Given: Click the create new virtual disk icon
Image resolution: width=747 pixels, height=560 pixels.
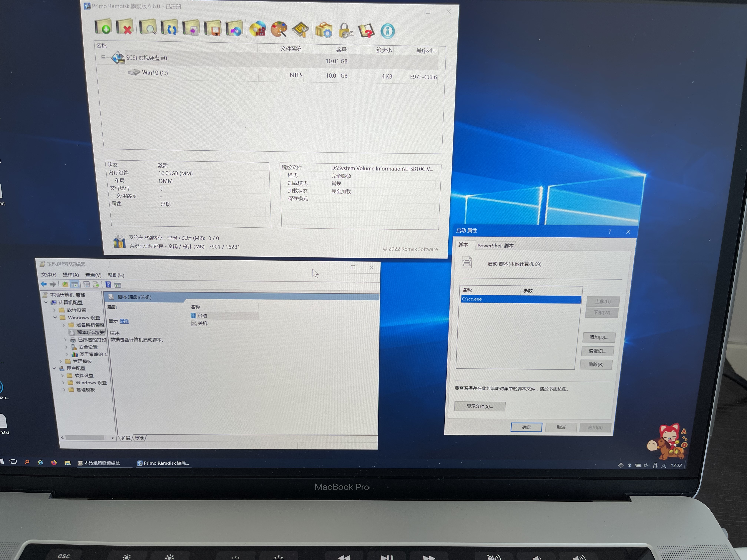Looking at the screenshot, I should [x=103, y=27].
